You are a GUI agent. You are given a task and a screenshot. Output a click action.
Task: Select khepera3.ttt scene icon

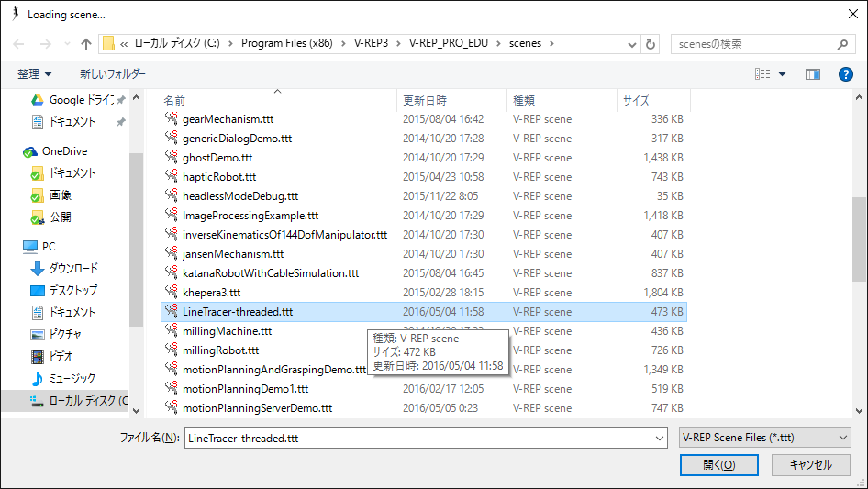click(171, 292)
